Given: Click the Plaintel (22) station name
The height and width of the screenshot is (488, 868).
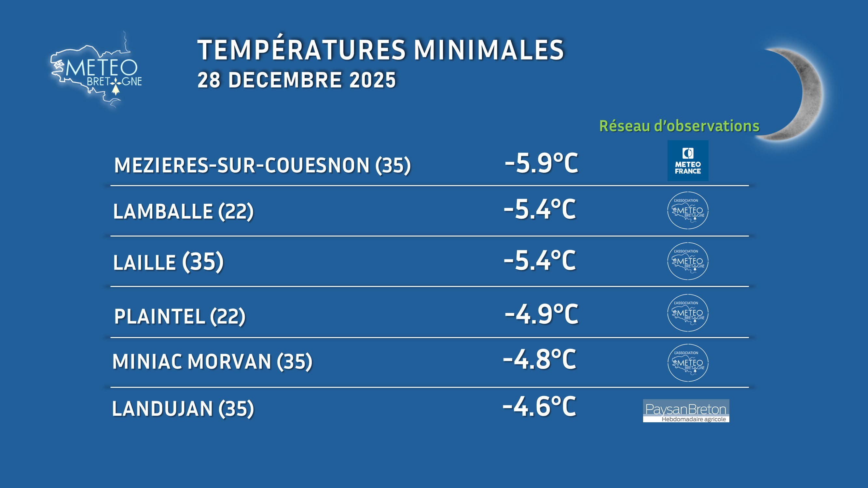Looking at the screenshot, I should tap(180, 317).
